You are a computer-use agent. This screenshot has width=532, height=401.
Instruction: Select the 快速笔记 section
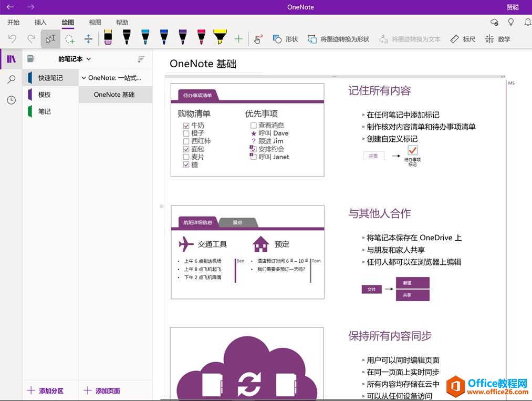point(50,78)
